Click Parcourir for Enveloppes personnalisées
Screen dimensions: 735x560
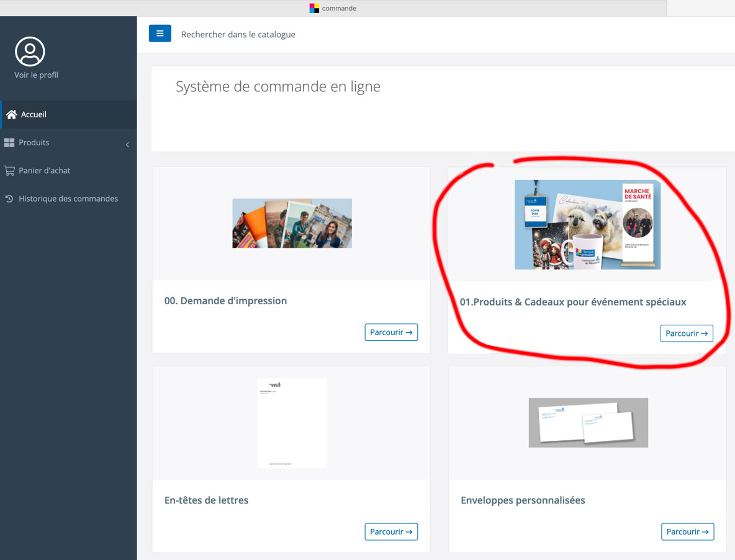click(x=687, y=531)
